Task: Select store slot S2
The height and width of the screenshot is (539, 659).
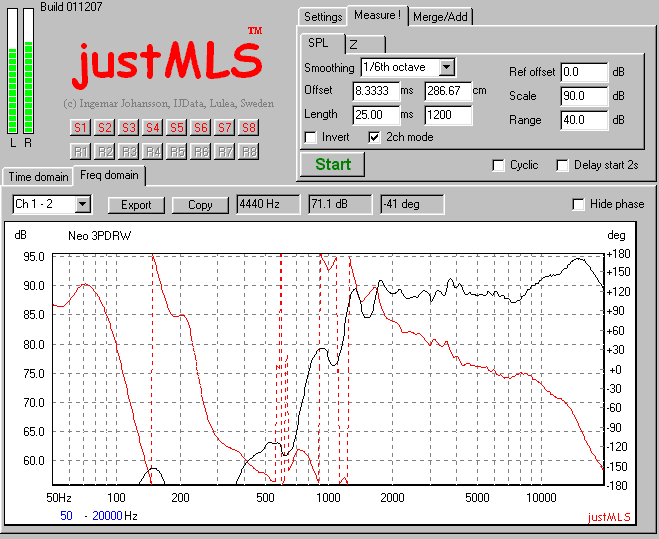Action: (104, 127)
